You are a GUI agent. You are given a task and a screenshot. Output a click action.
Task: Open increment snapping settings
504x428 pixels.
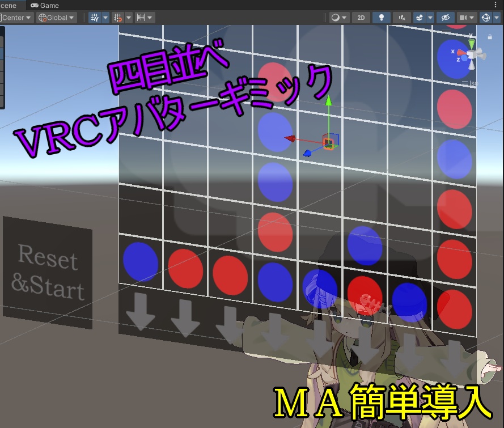[x=145, y=18]
